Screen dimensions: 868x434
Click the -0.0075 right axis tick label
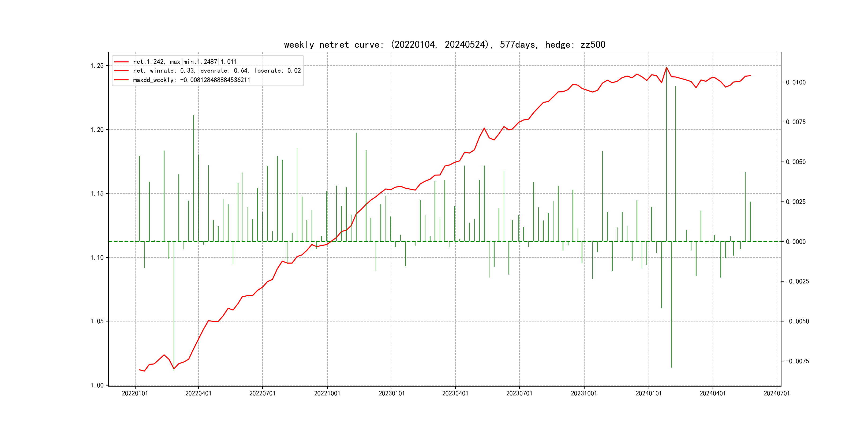pyautogui.click(x=797, y=361)
